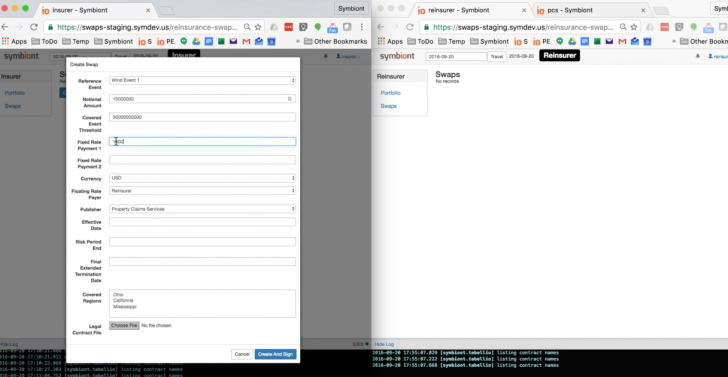Click symbiont logo in reinsurer page
The width and height of the screenshot is (728, 377).
pyautogui.click(x=397, y=56)
